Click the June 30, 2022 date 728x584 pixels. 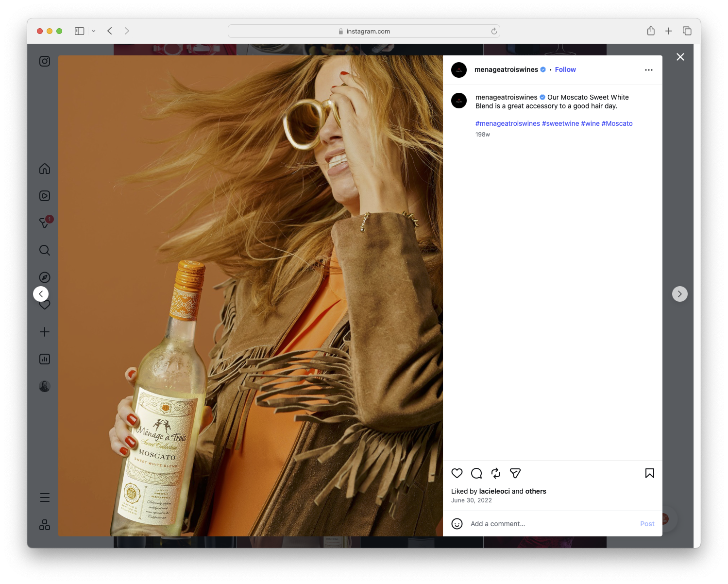coord(472,500)
